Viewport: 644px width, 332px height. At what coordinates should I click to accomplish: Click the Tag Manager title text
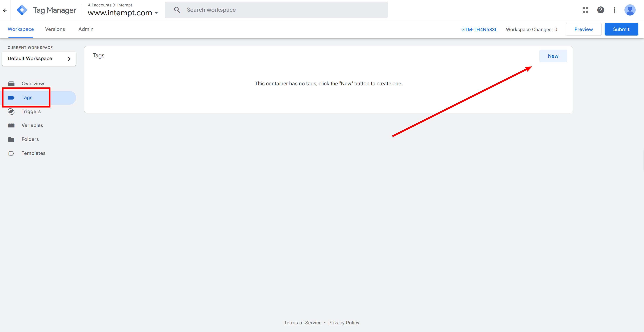[54, 10]
